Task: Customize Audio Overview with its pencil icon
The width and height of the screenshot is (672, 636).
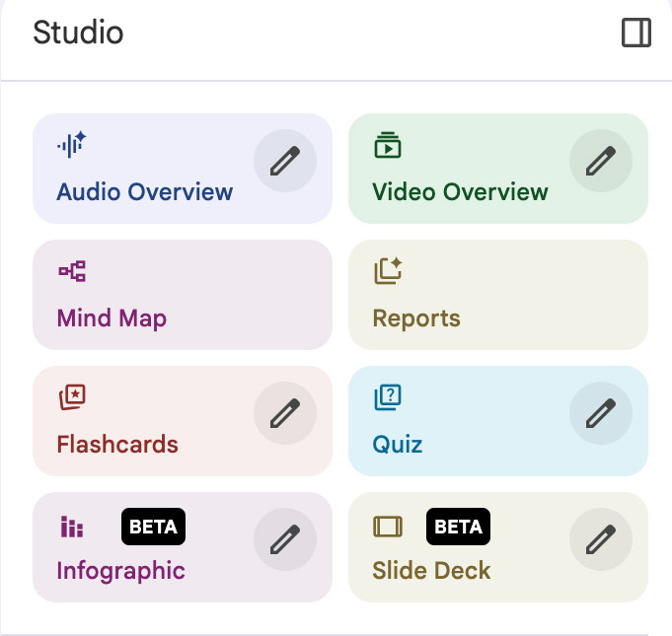Action: (x=285, y=161)
